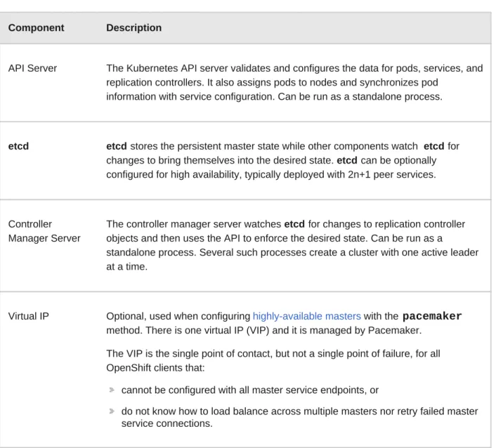Viewport: 496px width, 448px height.
Task: Select the bold etcd component cell
Action: click(18, 146)
